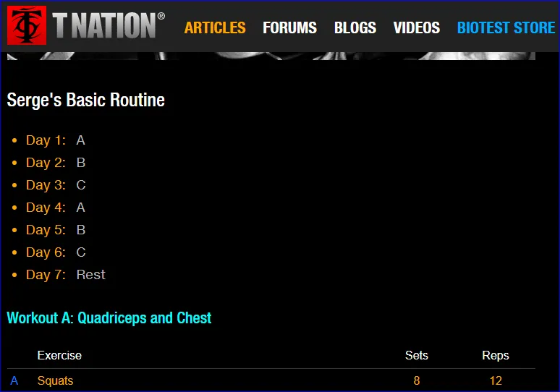The width and height of the screenshot is (560, 392).
Task: Click the blue A label in Squats row
Action: [x=14, y=381]
